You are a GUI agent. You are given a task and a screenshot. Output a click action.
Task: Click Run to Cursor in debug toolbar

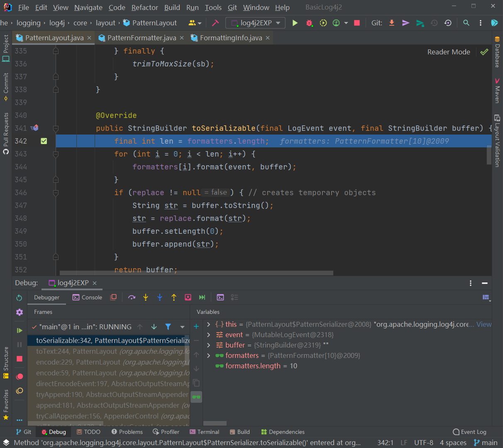202,297
